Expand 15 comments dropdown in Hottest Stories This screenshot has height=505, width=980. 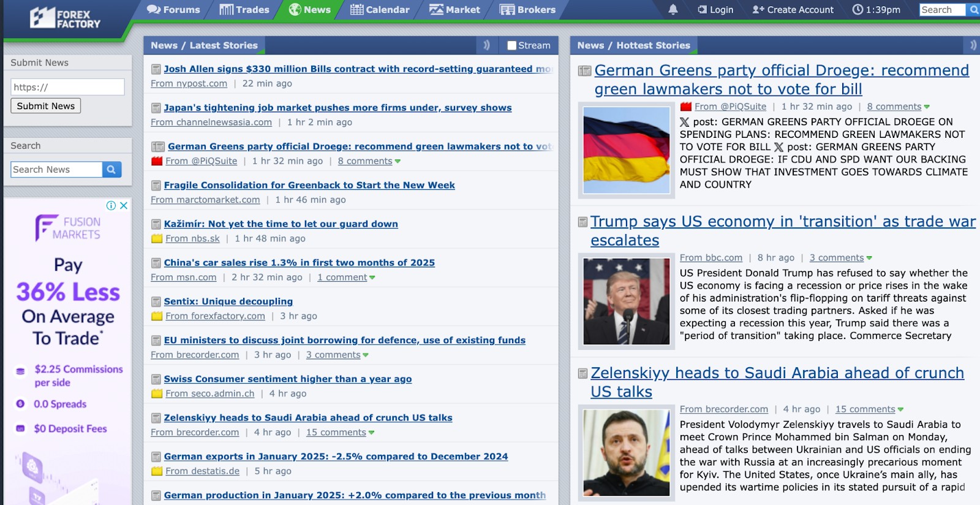pos(900,410)
